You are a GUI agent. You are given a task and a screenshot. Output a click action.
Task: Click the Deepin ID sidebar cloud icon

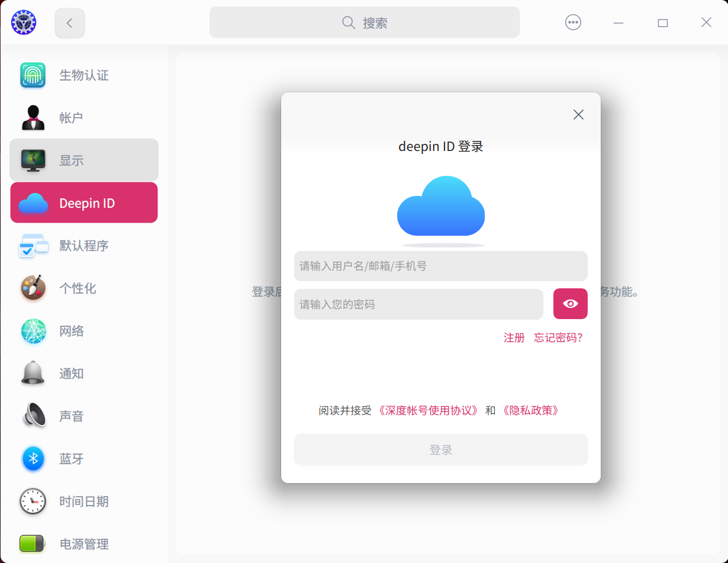pos(33,203)
